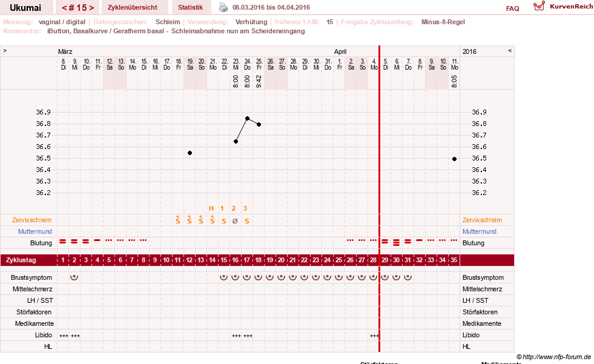Click the left Störfaktoren row label

pyautogui.click(x=34, y=312)
